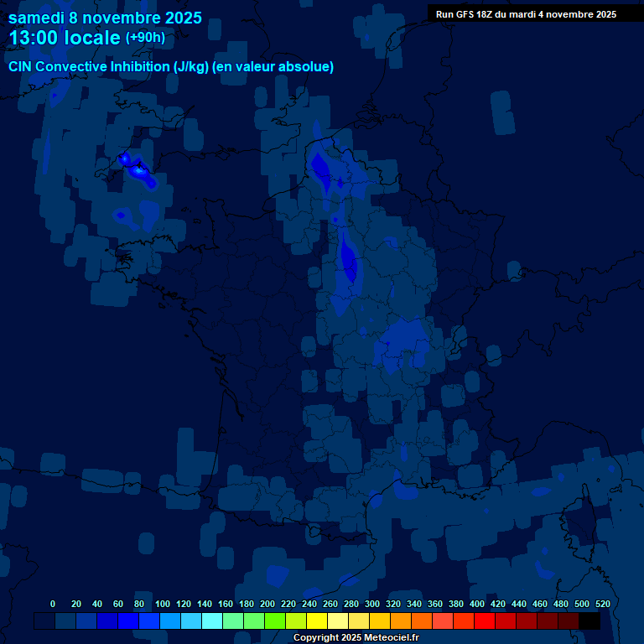Screen dimensions: 644x644
Task: Click the brightest blue CIN spot in northwest
Action: pyautogui.click(x=139, y=170)
